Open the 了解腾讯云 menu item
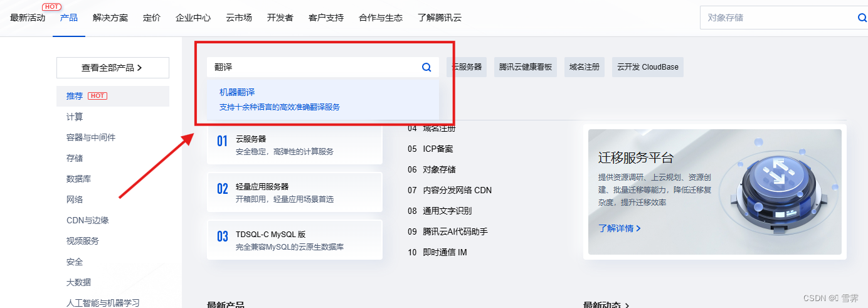This screenshot has height=308, width=868. point(440,18)
